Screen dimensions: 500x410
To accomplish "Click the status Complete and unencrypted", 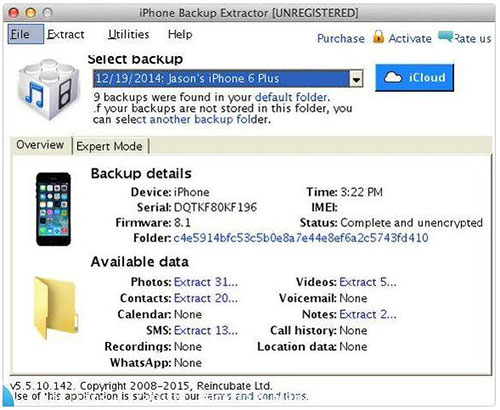I will pyautogui.click(x=411, y=223).
